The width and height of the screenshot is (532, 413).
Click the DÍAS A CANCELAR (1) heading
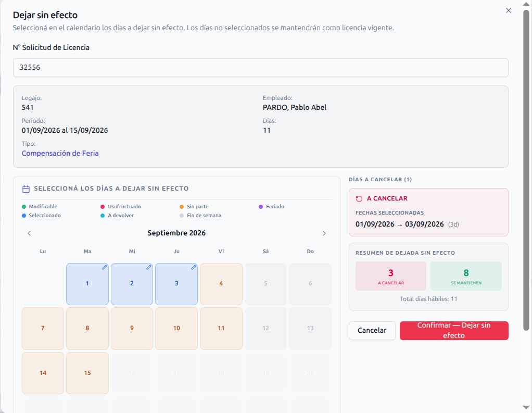[x=381, y=180]
